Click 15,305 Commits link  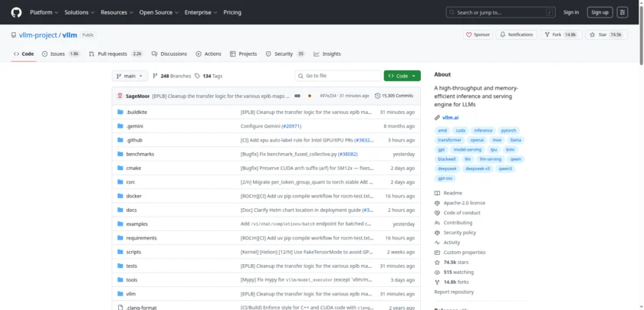[x=394, y=96]
